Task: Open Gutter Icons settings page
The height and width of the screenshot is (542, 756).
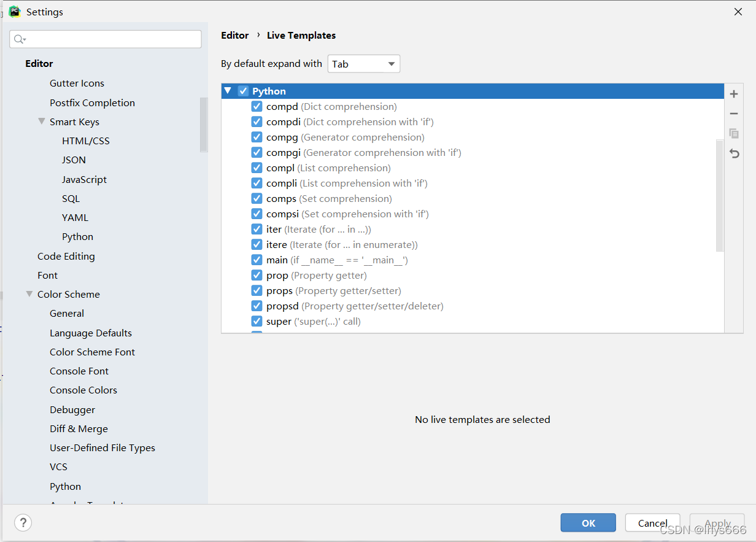Action: 77,83
